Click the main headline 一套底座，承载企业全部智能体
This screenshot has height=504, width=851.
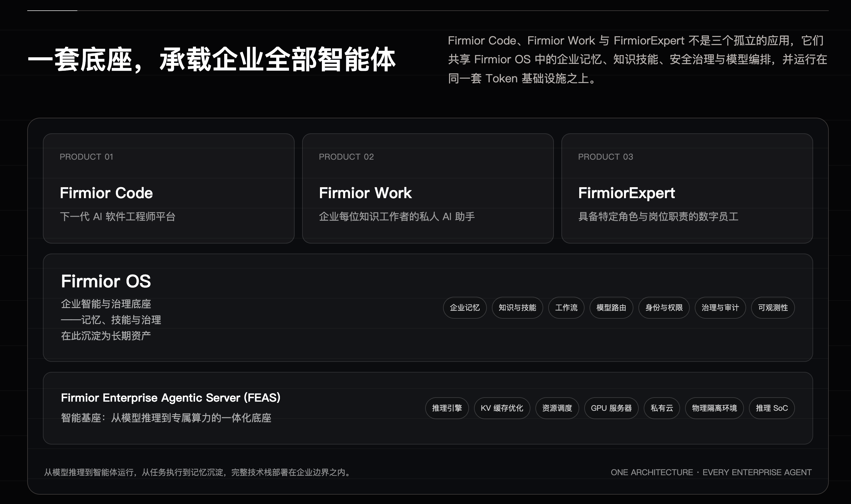click(x=212, y=60)
